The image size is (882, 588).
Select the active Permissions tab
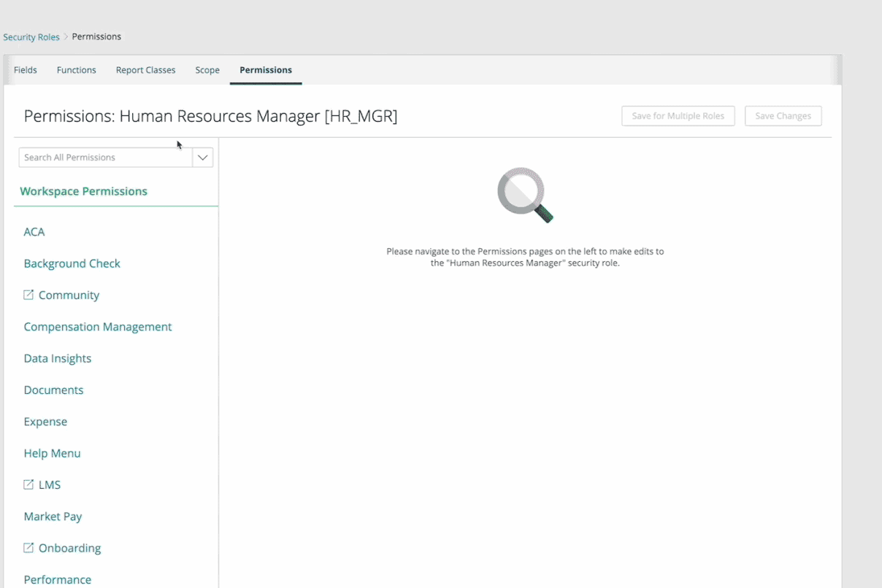(x=266, y=70)
